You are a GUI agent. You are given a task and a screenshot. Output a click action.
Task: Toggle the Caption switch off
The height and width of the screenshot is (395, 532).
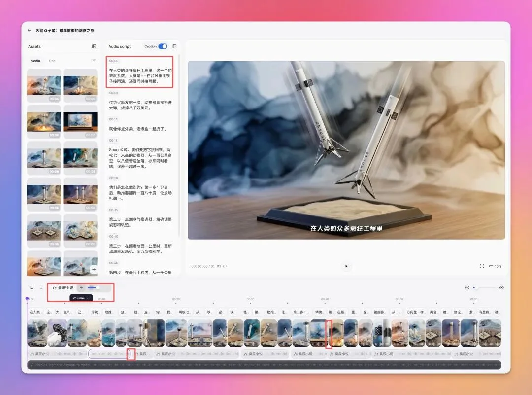coord(163,46)
